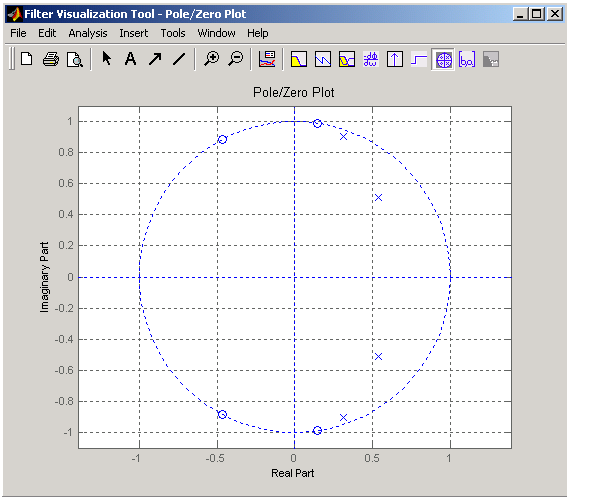This screenshot has height=498, width=595.
Task: Click the New Figure icon
Action: [27, 59]
